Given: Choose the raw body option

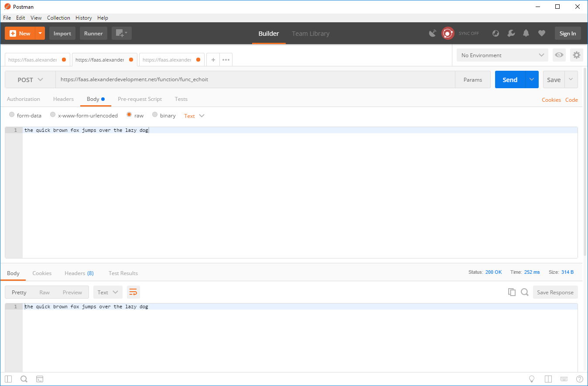Looking at the screenshot, I should (129, 115).
